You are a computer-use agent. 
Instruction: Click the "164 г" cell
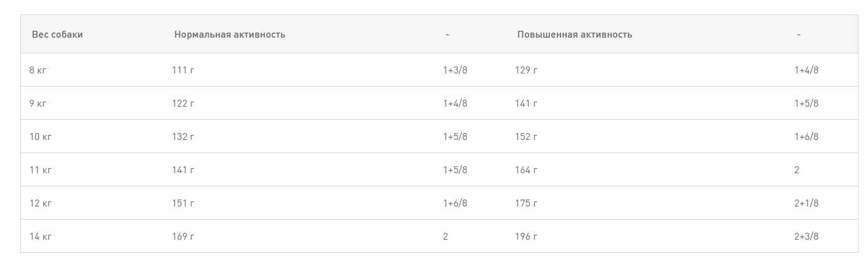[527, 169]
